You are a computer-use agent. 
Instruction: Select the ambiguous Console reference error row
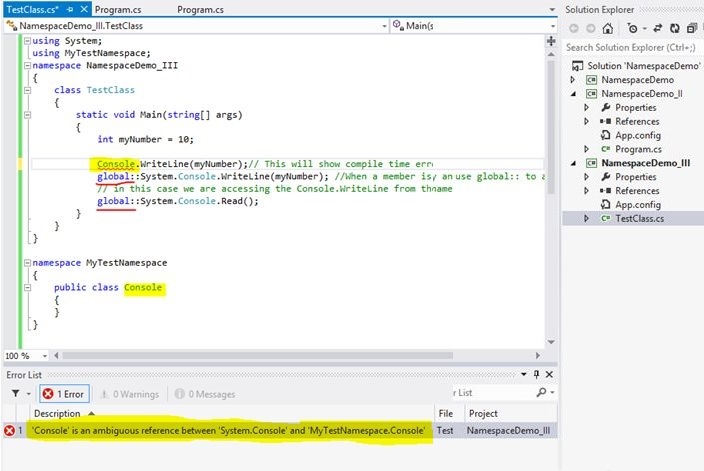[230, 431]
